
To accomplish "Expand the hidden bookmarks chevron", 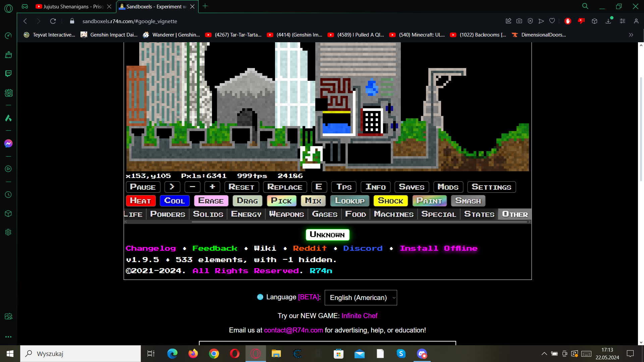I will tap(631, 35).
